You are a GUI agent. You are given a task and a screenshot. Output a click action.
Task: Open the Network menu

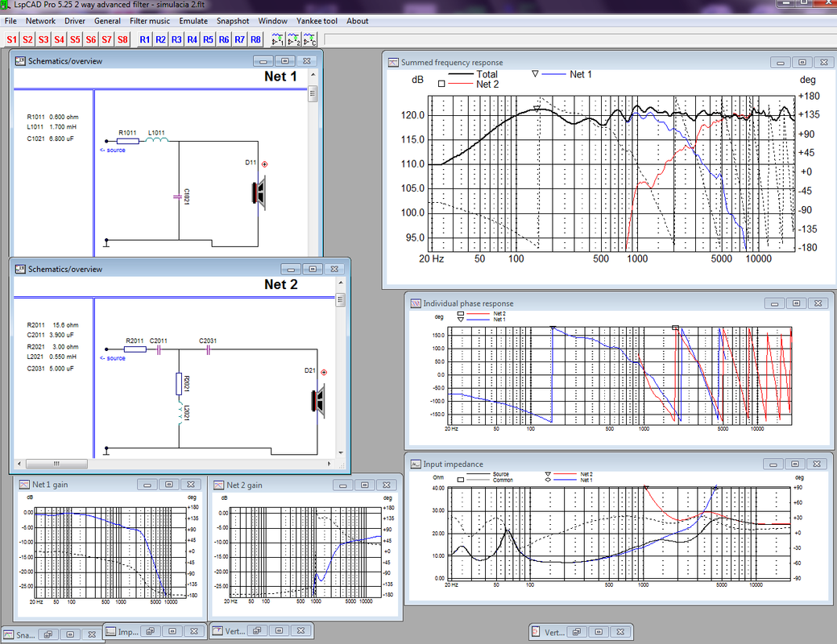[x=40, y=21]
